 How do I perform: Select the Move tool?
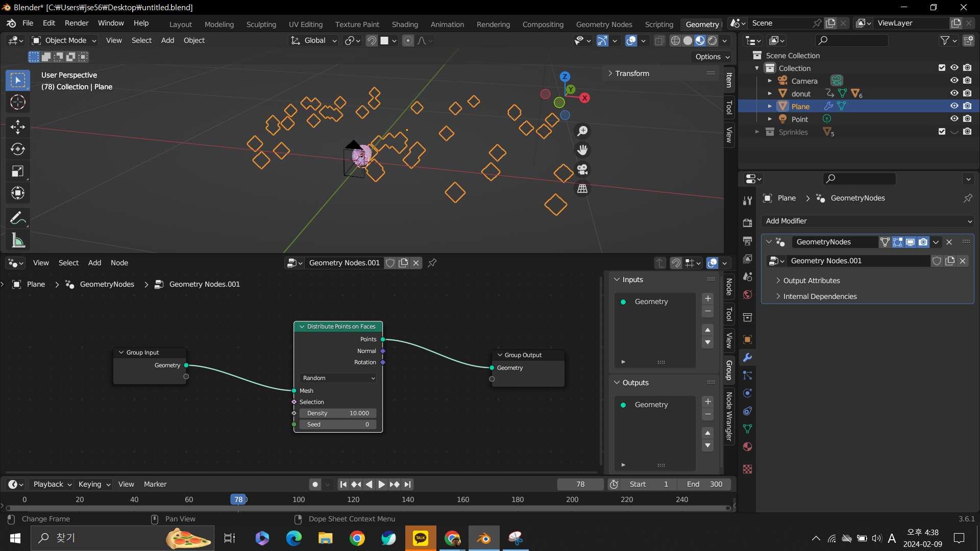point(18,127)
